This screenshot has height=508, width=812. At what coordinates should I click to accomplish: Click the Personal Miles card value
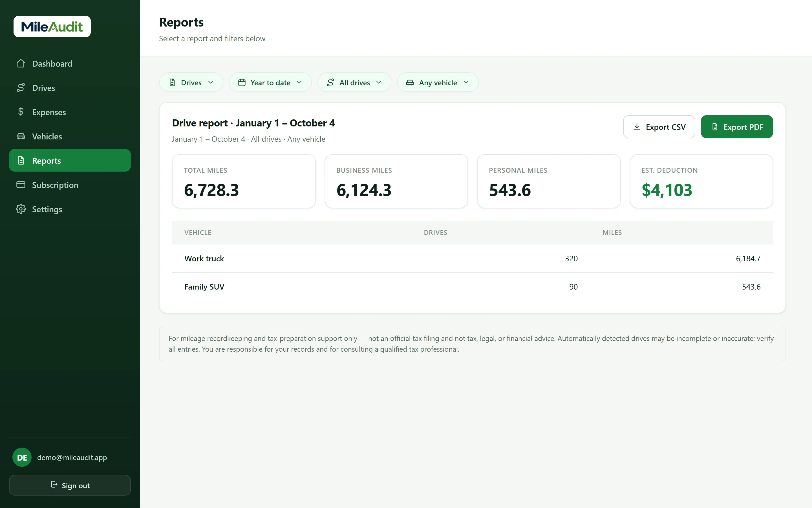click(510, 190)
